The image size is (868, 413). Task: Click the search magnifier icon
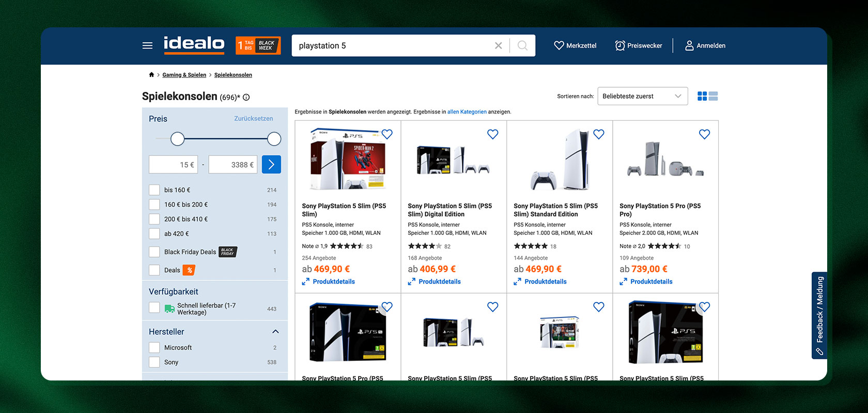click(522, 45)
